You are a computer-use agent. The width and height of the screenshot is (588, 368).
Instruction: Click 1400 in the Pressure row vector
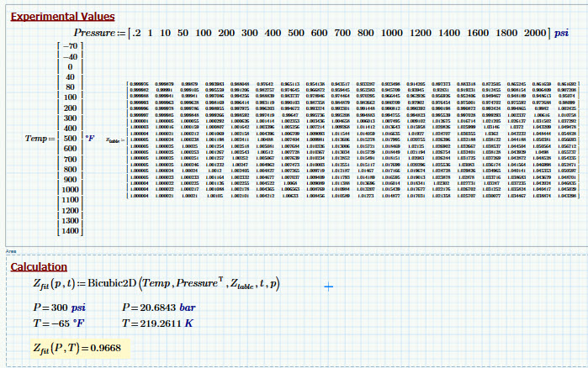[449, 33]
